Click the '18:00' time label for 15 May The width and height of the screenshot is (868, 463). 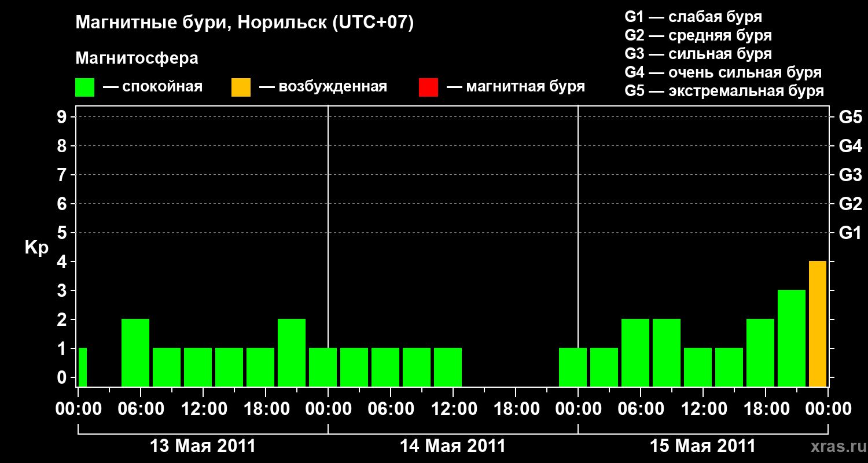766,409
